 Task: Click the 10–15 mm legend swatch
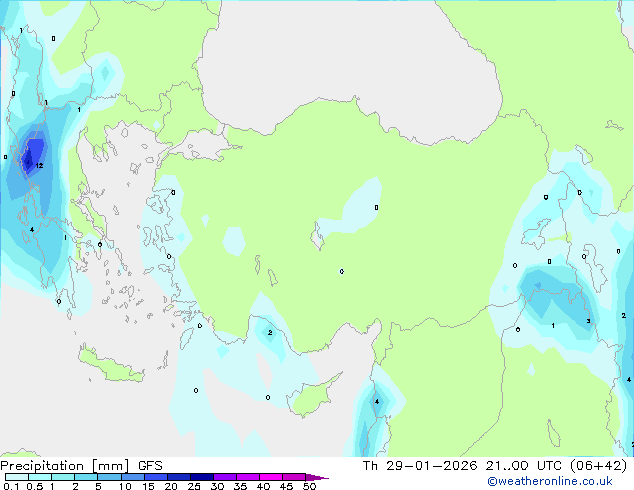(x=132, y=477)
